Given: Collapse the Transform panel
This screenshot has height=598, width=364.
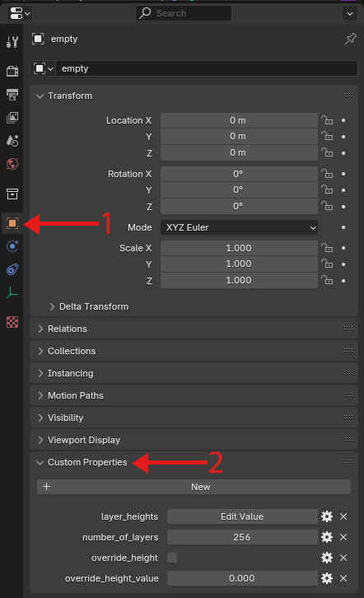Looking at the screenshot, I should (40, 96).
